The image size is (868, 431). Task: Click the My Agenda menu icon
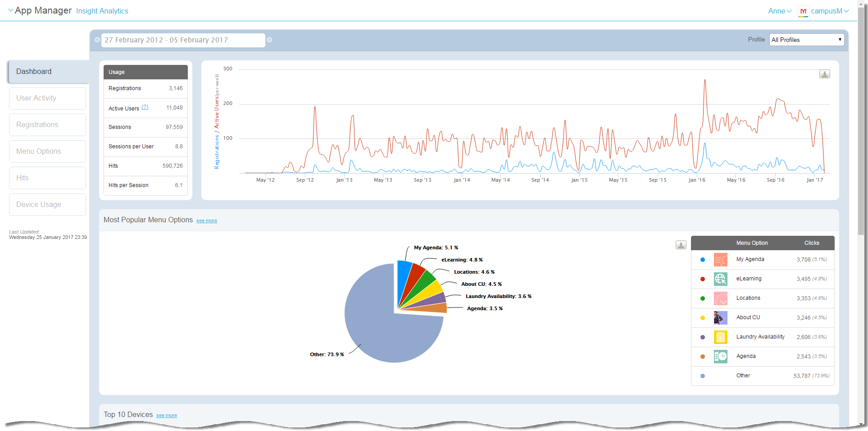pos(720,260)
